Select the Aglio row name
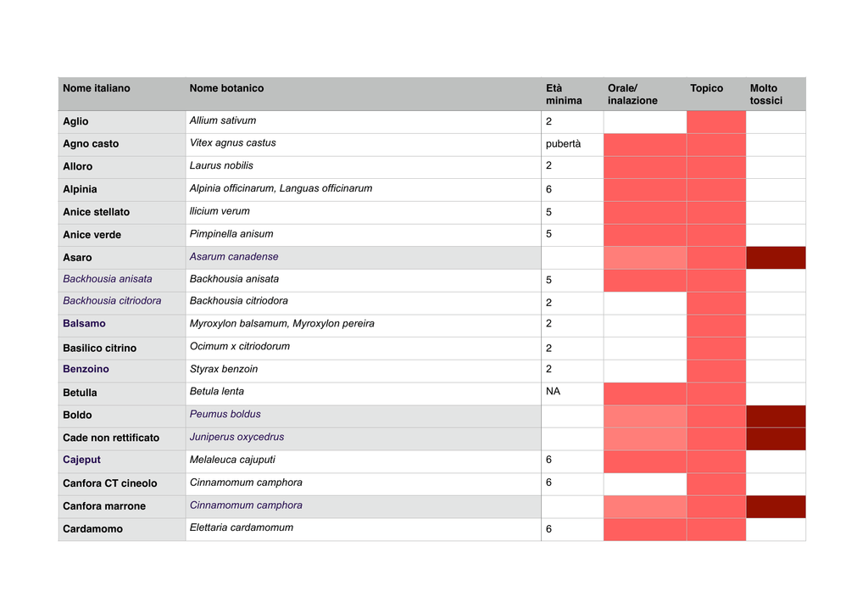Screen dimensions: 868x614 [x=75, y=121]
